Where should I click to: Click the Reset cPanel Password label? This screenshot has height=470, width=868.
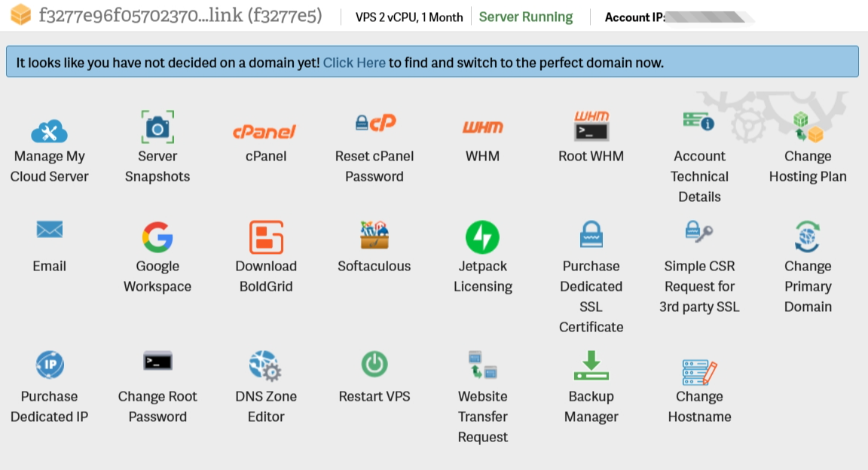click(374, 166)
